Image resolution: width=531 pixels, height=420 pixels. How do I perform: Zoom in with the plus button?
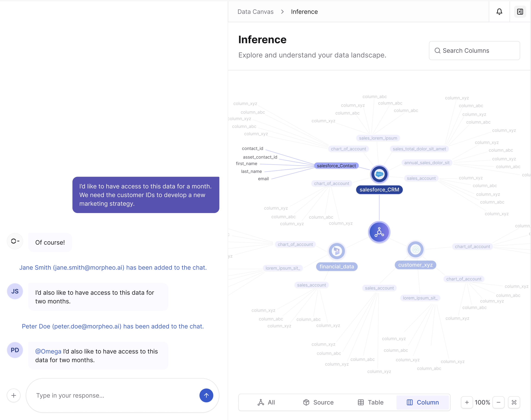coord(467,402)
